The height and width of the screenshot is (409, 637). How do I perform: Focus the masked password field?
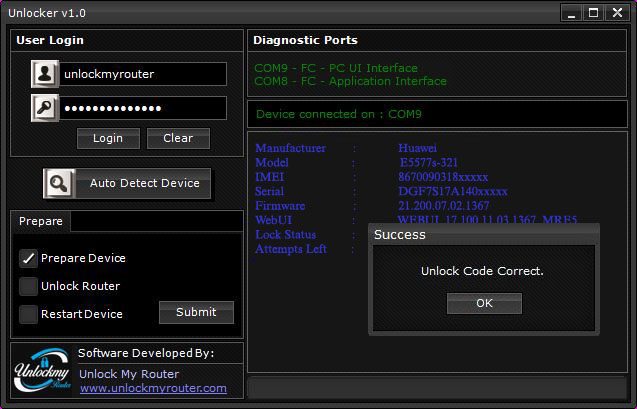point(143,108)
